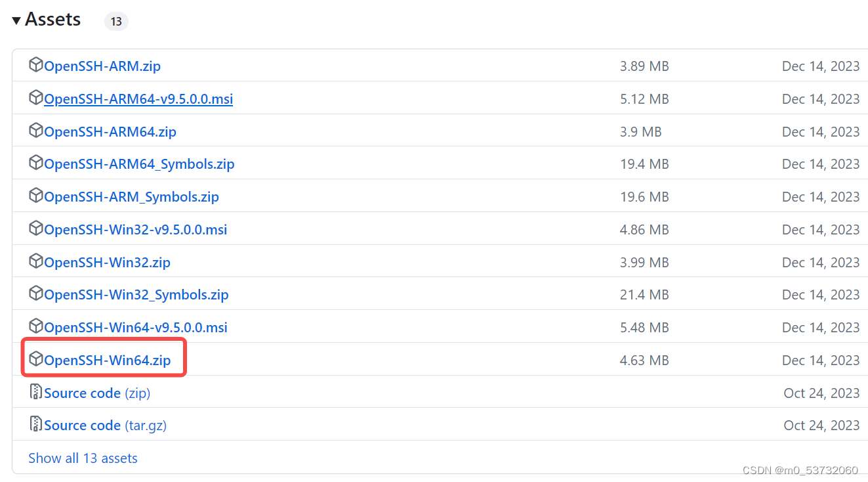Download the OpenSSH-Win64-v9.5.0.0.msi installer

click(x=136, y=327)
